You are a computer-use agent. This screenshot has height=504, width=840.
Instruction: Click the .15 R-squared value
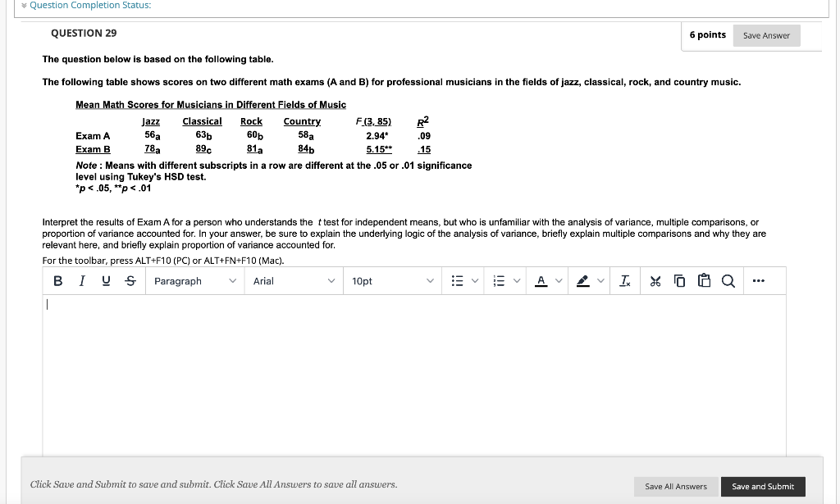coord(424,149)
